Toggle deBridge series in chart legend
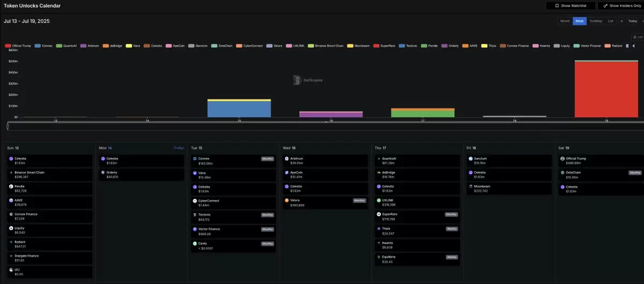Image resolution: width=644 pixels, height=284 pixels. click(113, 46)
